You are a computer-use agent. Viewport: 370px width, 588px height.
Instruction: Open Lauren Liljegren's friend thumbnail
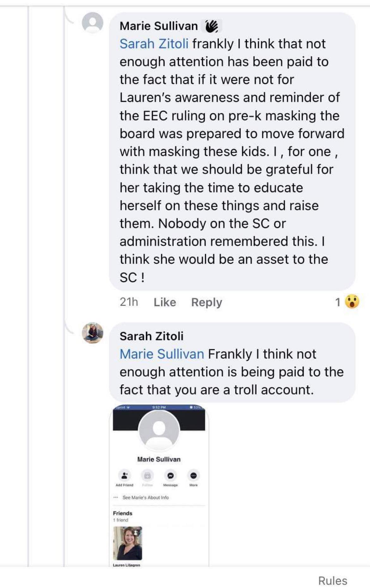tap(127, 543)
